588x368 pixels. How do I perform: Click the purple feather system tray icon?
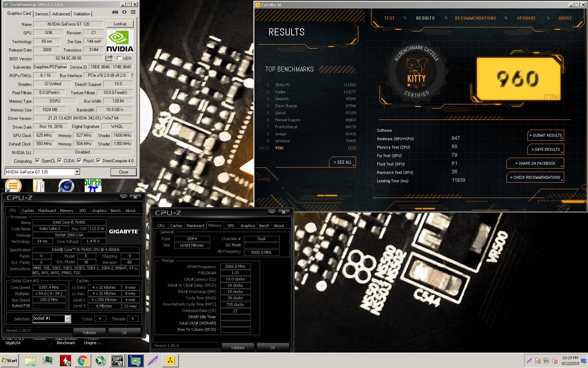point(530,361)
